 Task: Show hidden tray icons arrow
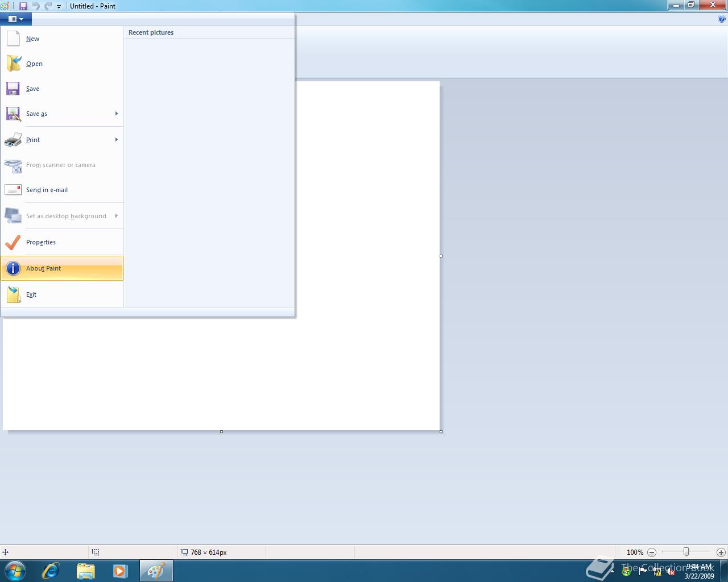pos(614,571)
